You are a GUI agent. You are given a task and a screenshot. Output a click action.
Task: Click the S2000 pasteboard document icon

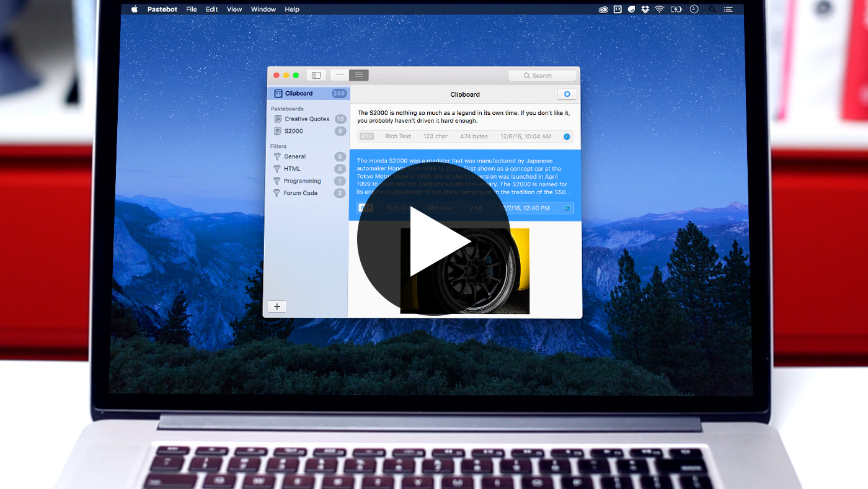click(x=278, y=131)
